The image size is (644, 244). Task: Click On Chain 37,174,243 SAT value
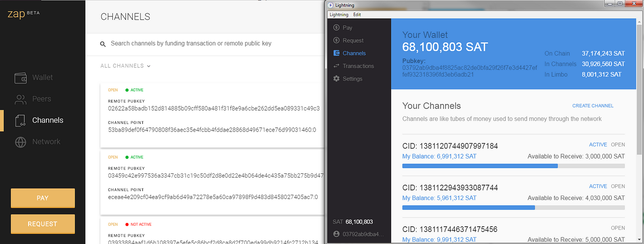pos(603,53)
